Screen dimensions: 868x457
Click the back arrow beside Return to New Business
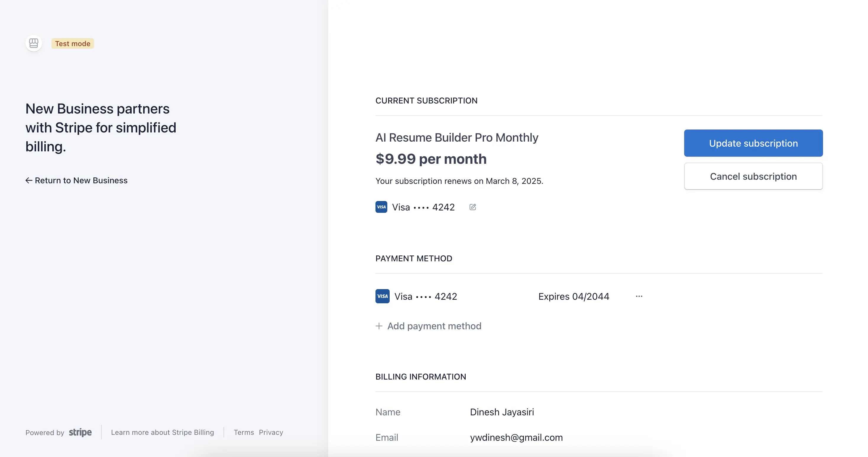pos(29,180)
